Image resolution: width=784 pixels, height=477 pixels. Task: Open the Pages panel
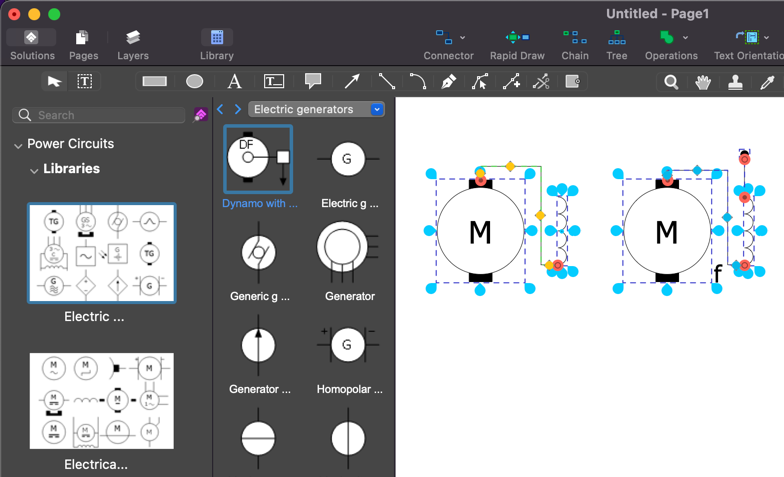pos(83,44)
